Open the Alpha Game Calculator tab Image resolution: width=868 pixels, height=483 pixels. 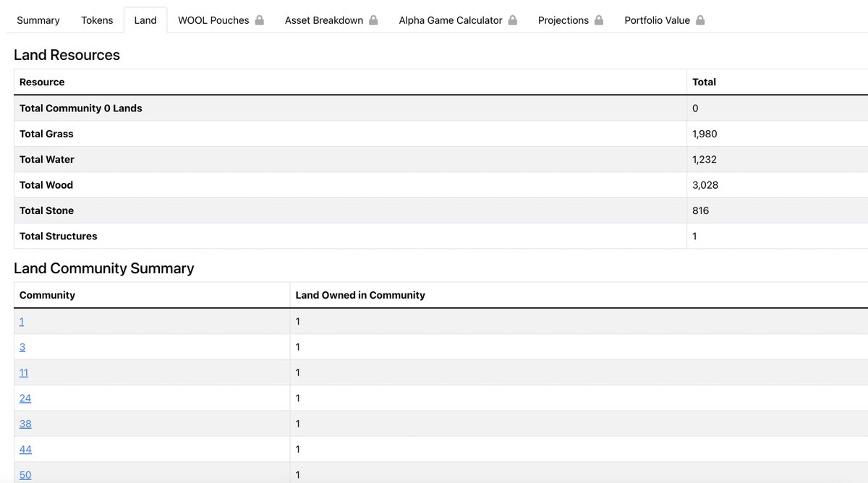tap(449, 20)
